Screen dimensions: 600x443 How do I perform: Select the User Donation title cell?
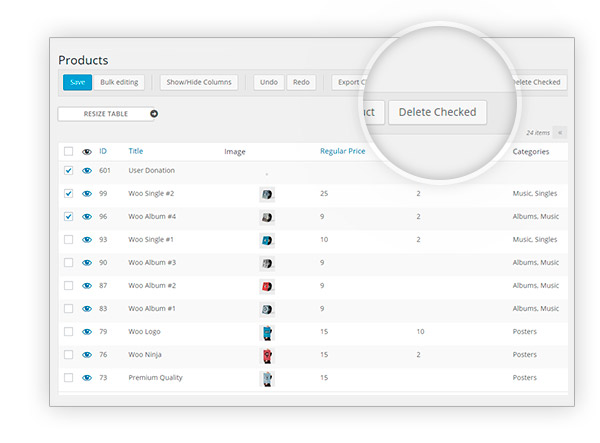(x=152, y=170)
